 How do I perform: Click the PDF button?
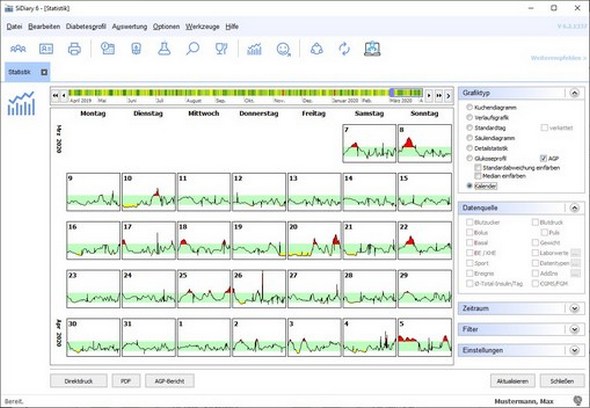pyautogui.click(x=126, y=381)
